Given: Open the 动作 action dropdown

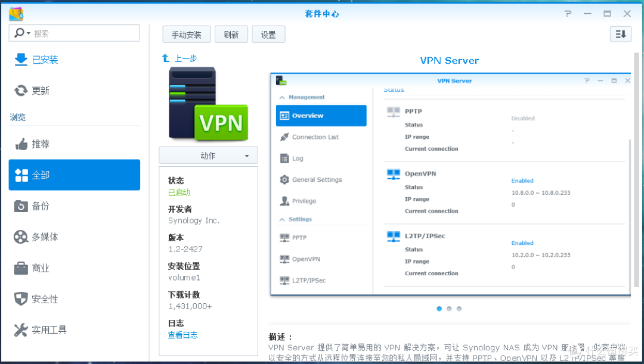Looking at the screenshot, I should 208,155.
